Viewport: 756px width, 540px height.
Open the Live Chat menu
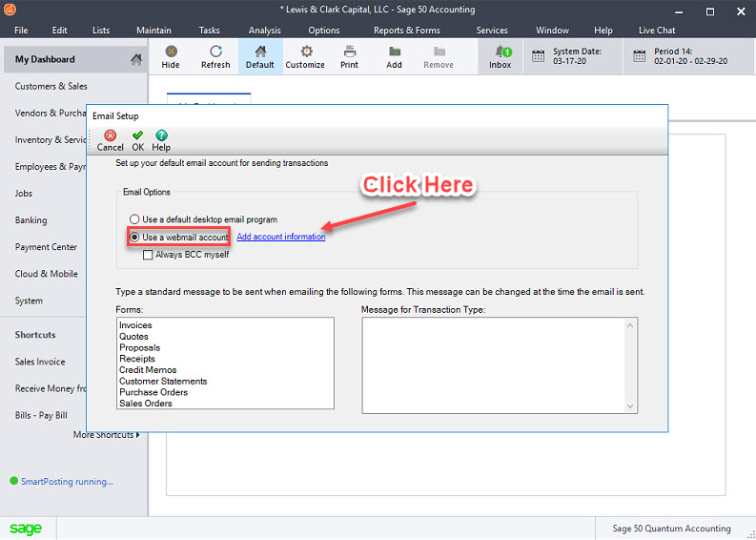click(x=657, y=30)
